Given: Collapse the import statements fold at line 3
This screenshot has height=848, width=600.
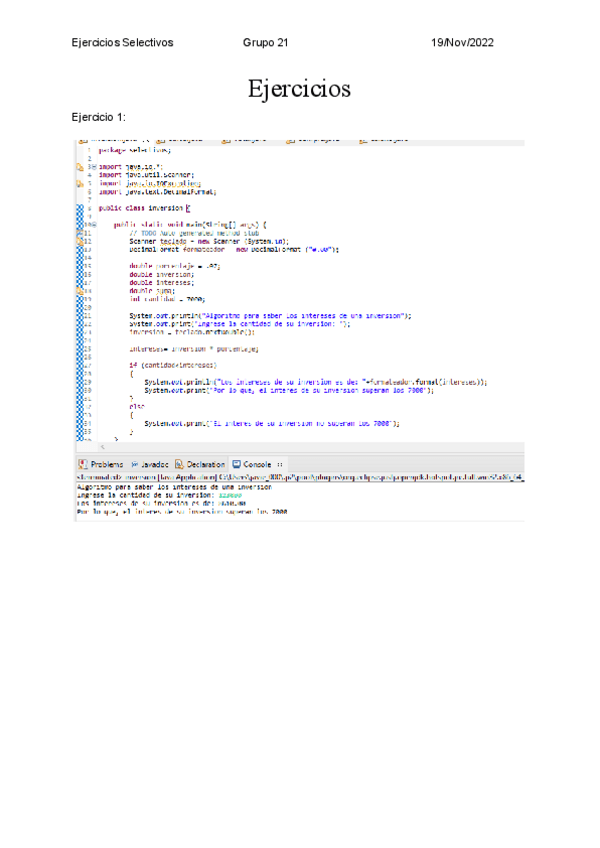Looking at the screenshot, I should click(x=92, y=166).
